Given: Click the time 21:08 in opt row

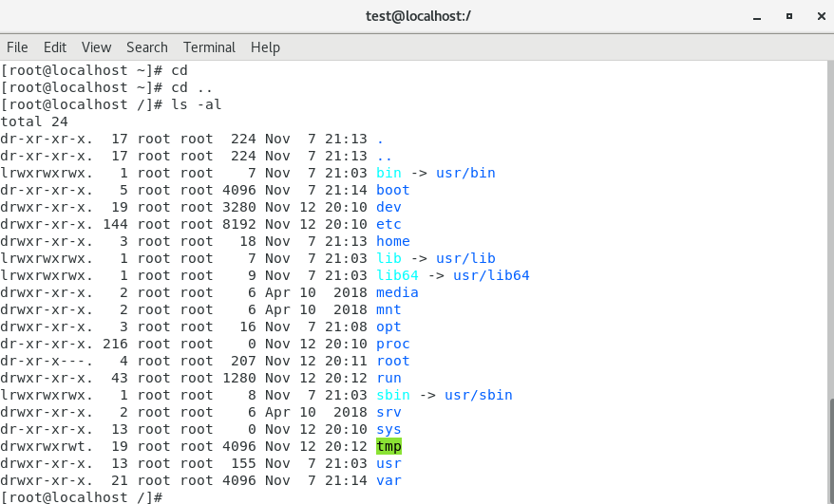Looking at the screenshot, I should pyautogui.click(x=347, y=327).
